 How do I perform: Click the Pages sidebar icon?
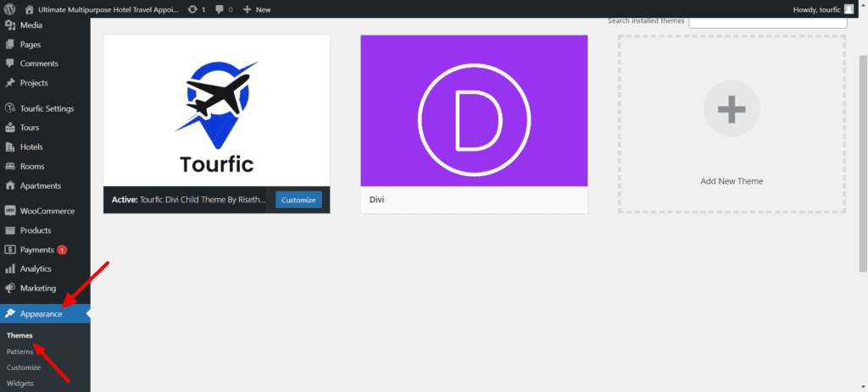coord(10,44)
